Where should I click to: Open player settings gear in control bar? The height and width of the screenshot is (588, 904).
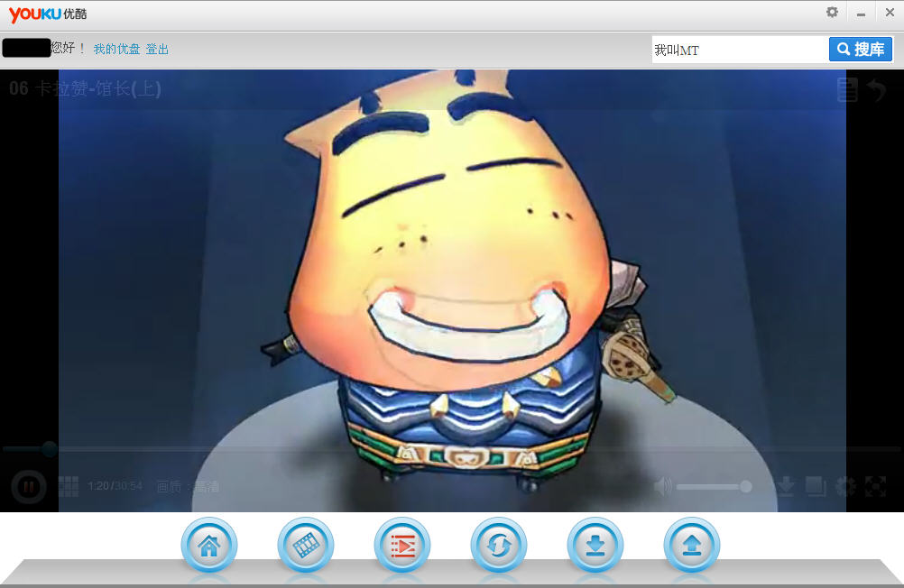click(845, 486)
